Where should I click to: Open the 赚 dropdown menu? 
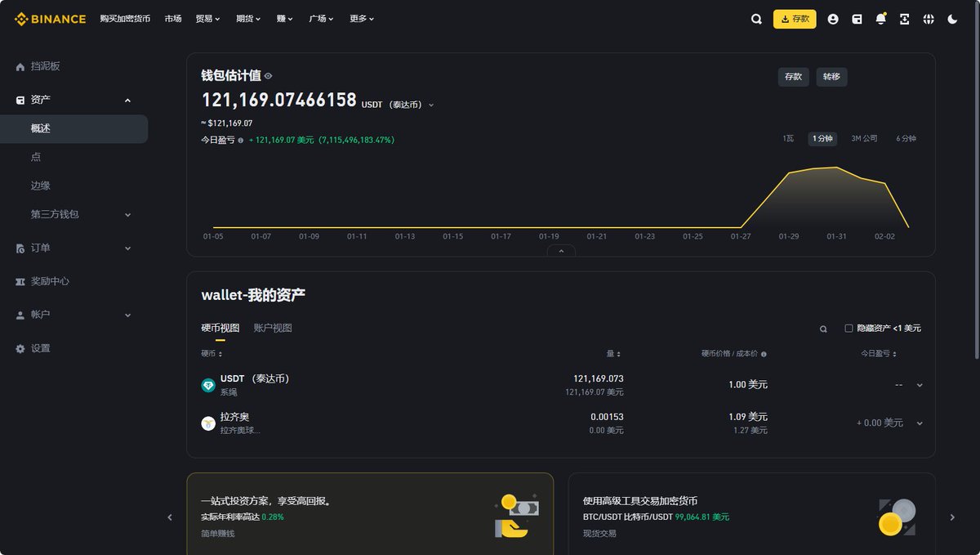285,19
